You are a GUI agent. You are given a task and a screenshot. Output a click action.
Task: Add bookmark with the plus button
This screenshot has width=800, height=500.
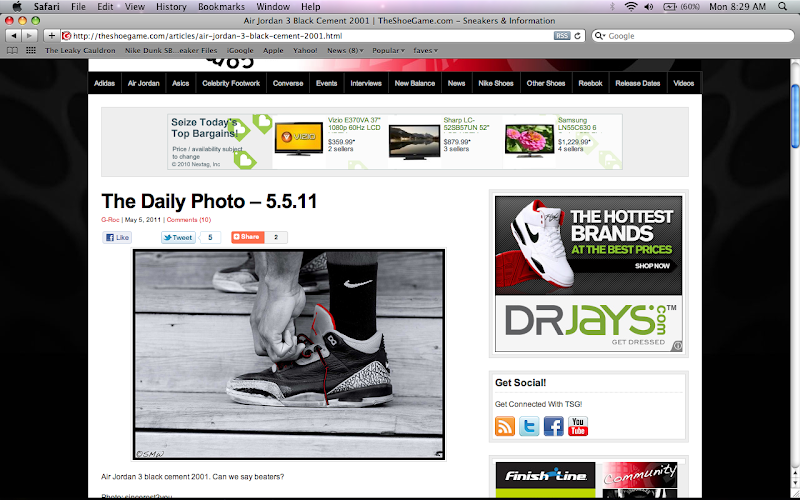(x=51, y=36)
